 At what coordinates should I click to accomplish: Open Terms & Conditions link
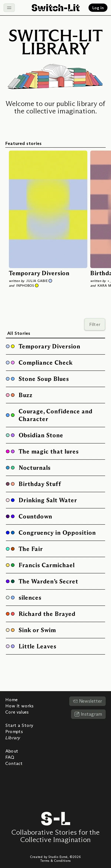tap(55, 860)
